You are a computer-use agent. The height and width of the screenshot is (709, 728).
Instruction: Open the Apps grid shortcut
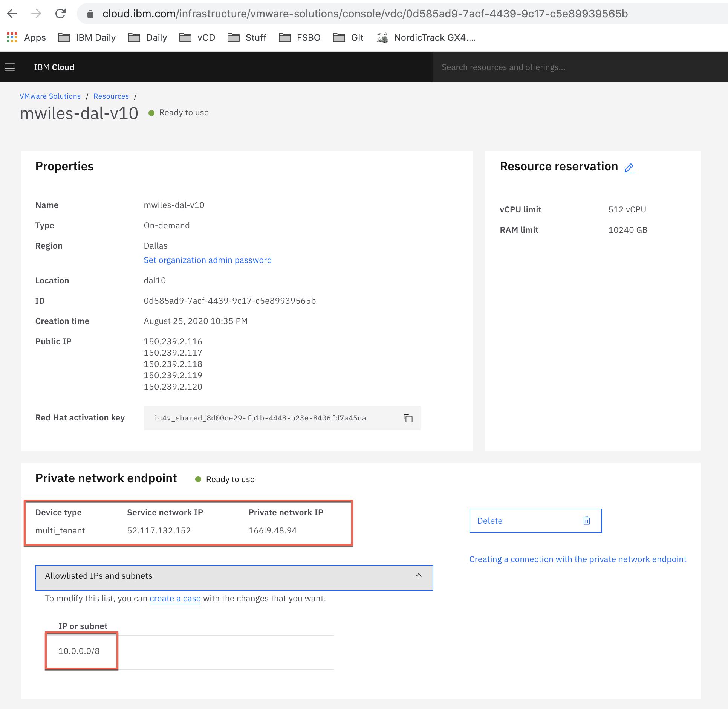point(26,38)
